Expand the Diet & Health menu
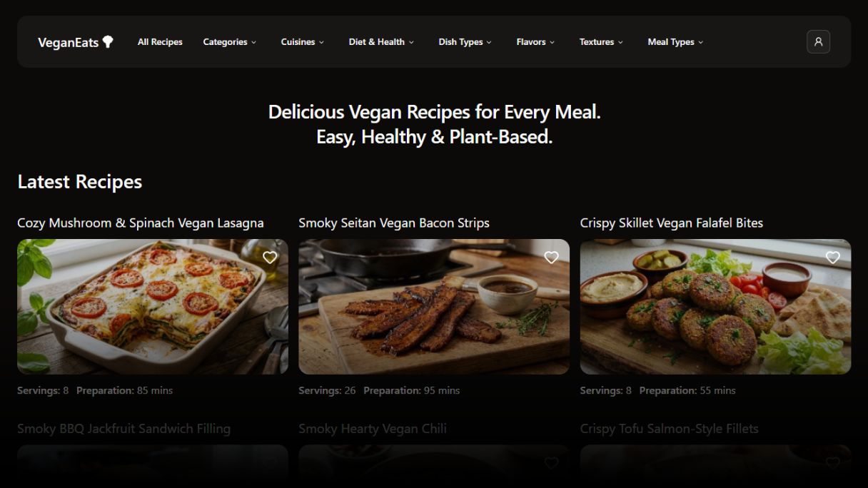The height and width of the screenshot is (488, 868). [381, 42]
